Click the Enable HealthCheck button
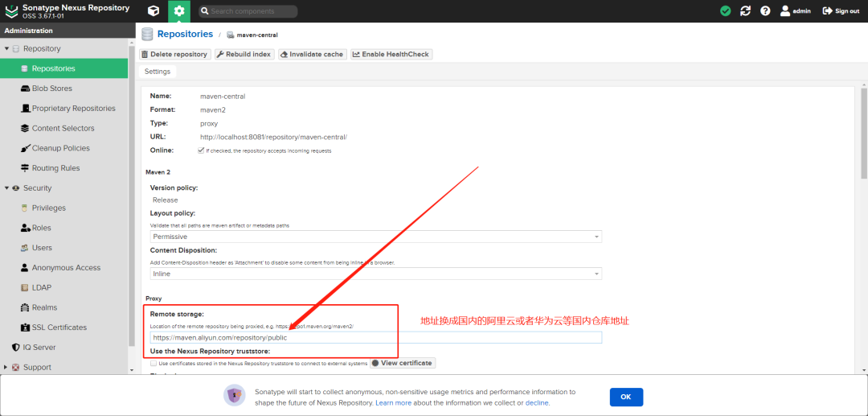 click(391, 54)
